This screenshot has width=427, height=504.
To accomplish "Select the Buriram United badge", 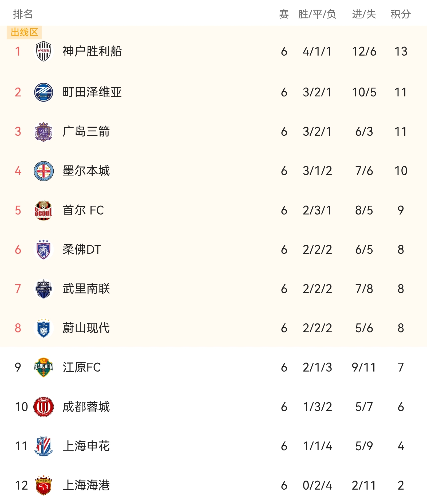I will (x=44, y=289).
